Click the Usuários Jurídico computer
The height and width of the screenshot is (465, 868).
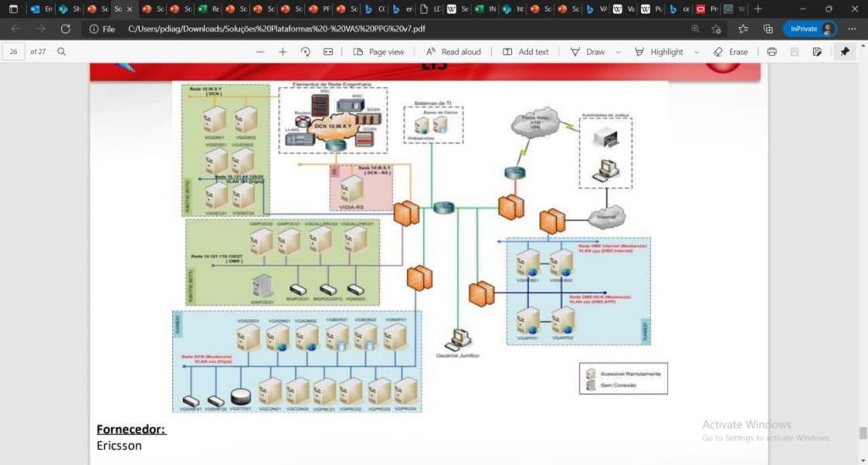click(x=459, y=340)
